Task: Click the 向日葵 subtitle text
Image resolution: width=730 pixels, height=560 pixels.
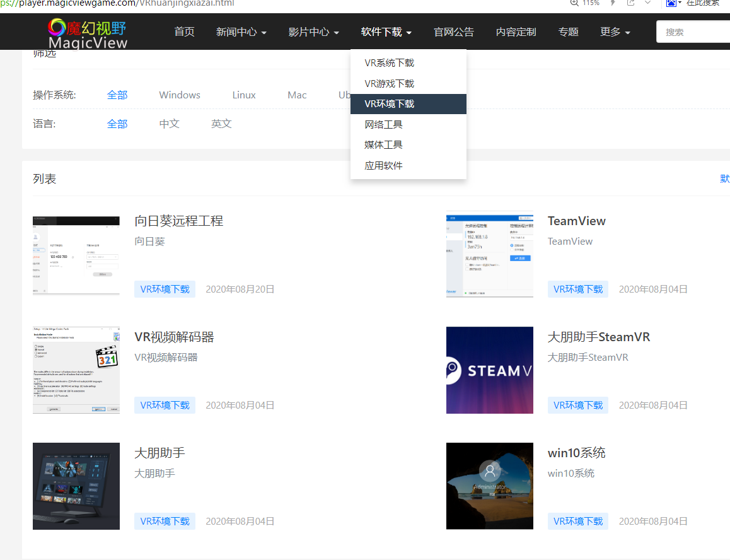Action: (149, 242)
